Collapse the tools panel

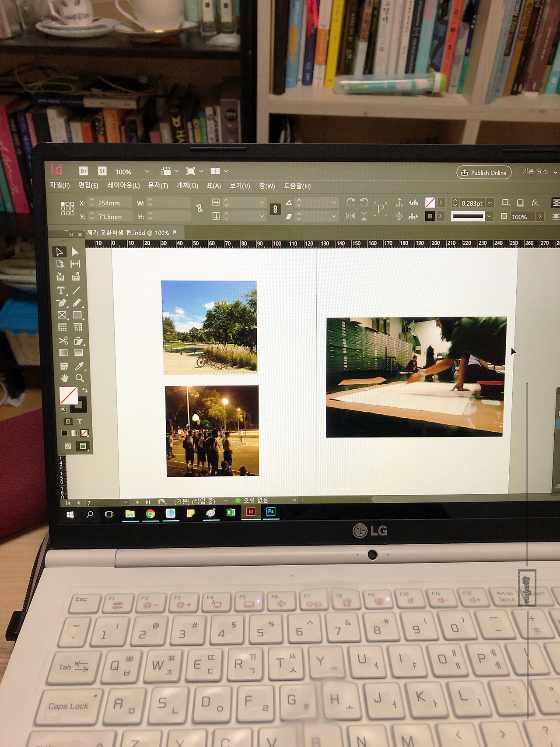(71, 235)
